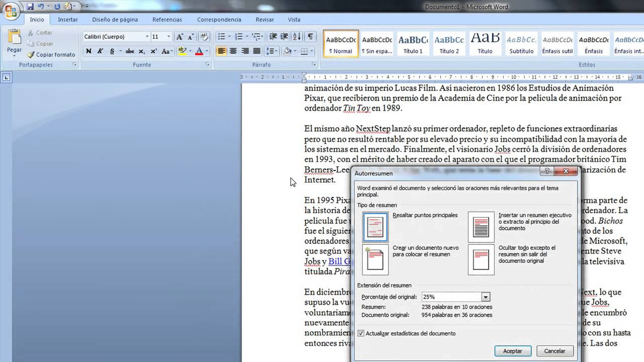644x362 pixels.
Task: Switch to Diseño de página tab
Action: click(x=115, y=20)
